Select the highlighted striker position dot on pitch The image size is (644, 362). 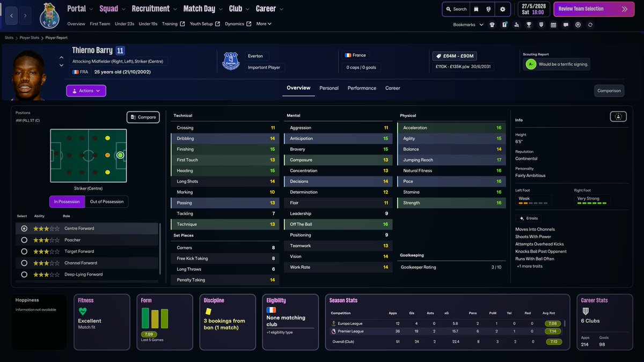coord(120,155)
